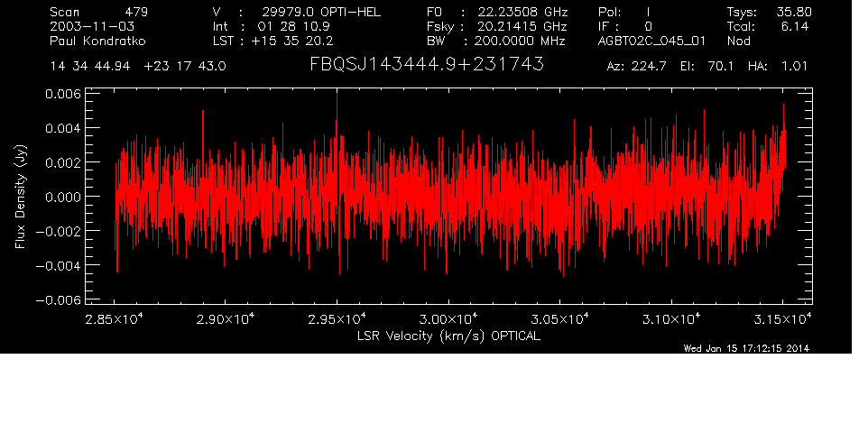
Task: Select velocity value 29979.0 OPTI-HEL
Action: pos(321,12)
